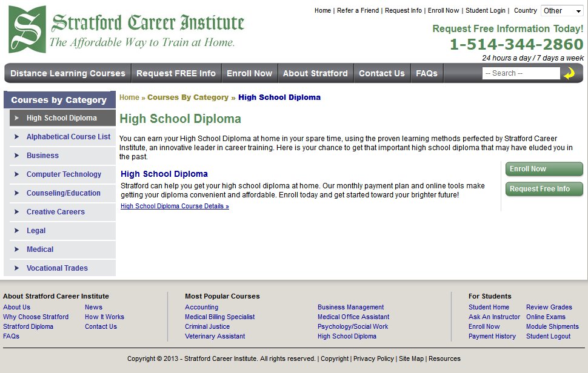The height and width of the screenshot is (373, 588).
Task: Open Medical Office Assistant footer link
Action: tap(353, 317)
